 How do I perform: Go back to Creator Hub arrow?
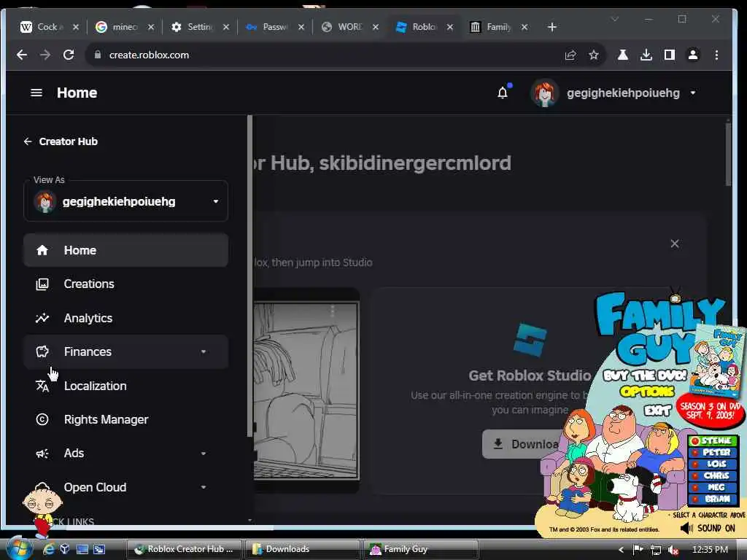click(28, 141)
